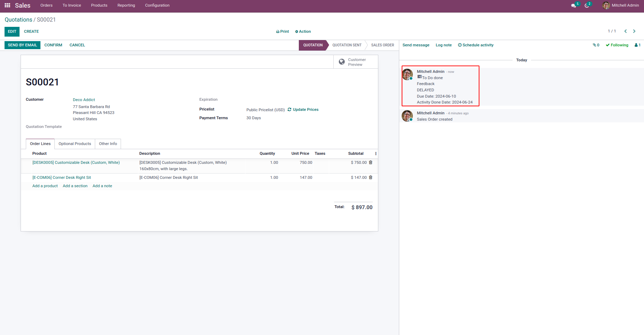
Task: Go to previous record arrow
Action: [626, 31]
